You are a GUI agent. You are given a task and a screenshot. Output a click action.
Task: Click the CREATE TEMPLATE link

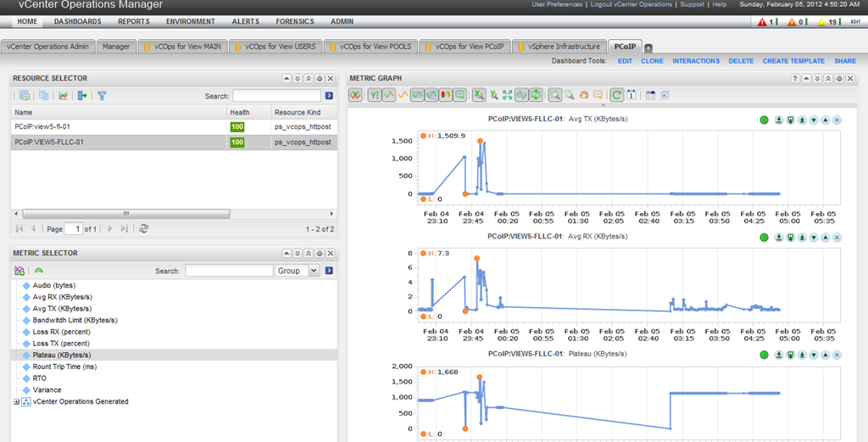pos(793,61)
